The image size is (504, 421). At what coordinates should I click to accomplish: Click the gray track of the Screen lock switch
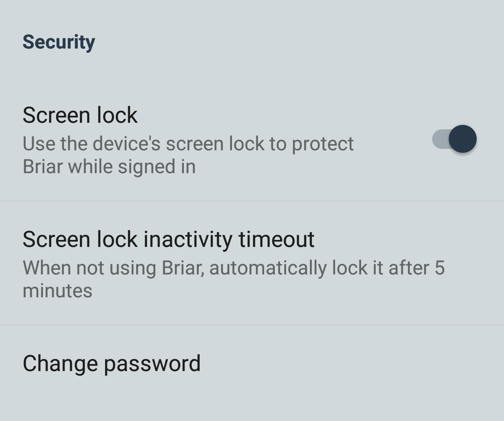(x=440, y=139)
